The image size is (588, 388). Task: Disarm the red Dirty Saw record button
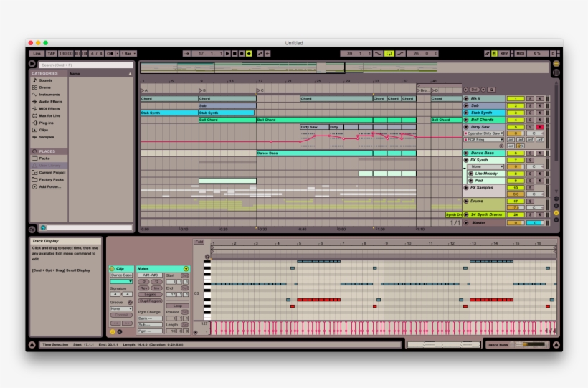(x=540, y=127)
